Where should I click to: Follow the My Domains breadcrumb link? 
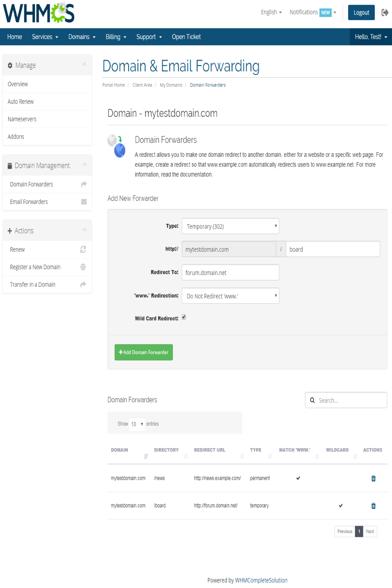click(171, 85)
